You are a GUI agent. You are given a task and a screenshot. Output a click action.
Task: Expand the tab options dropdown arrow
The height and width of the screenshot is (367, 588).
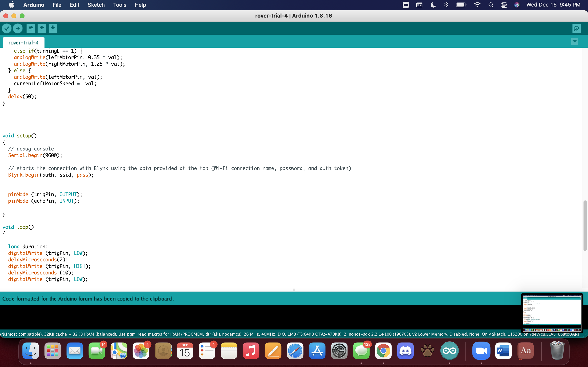574,42
